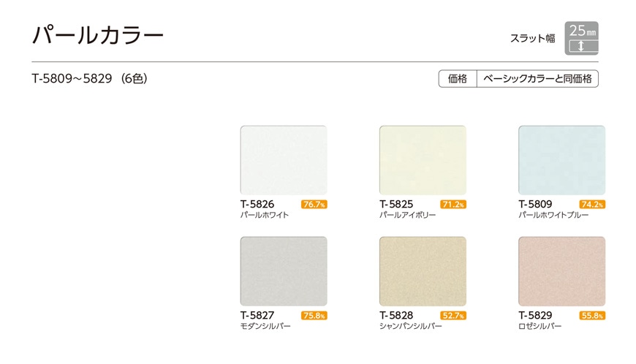Image resolution: width=636 pixels, height=364 pixels.
Task: Select the T-5825 pearl ivory swatch
Action: 423,160
